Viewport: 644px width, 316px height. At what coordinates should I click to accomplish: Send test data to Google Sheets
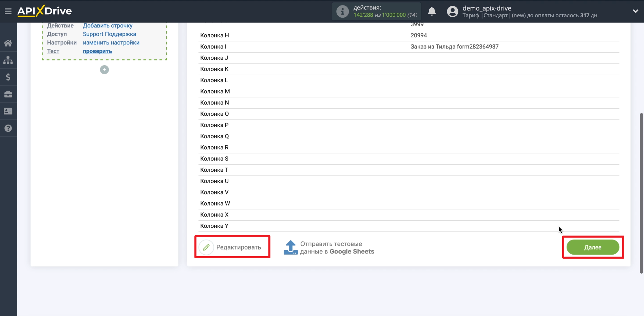329,248
